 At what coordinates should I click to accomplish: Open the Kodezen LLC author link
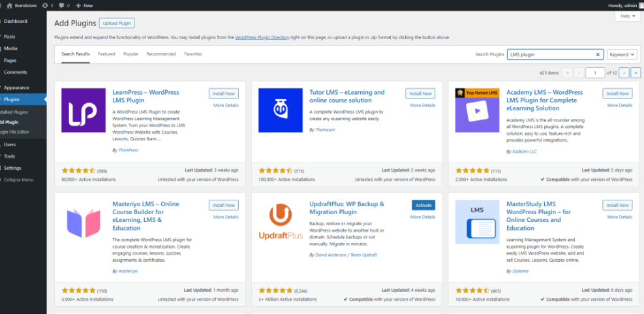click(525, 151)
